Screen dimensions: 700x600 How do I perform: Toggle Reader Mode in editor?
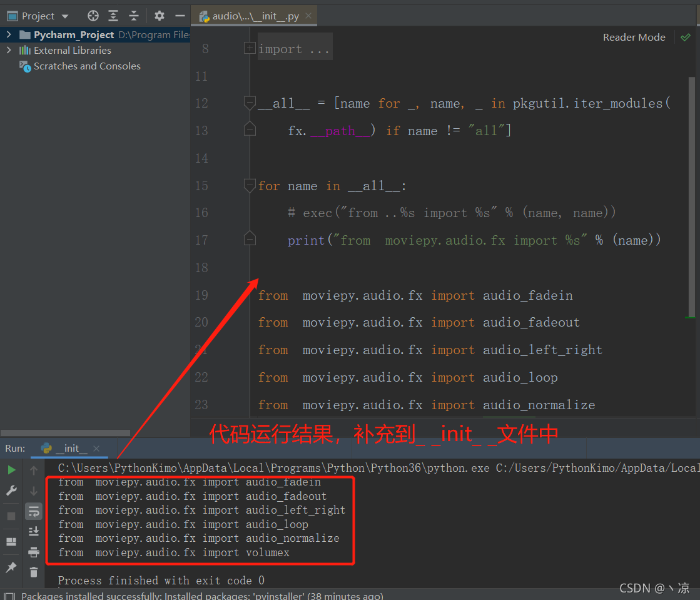(x=634, y=38)
